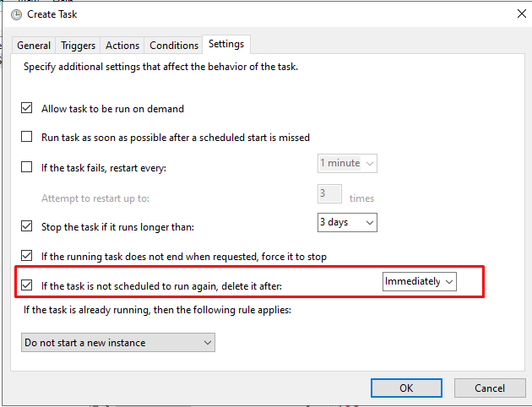Check If the task fails, restart every
The image size is (532, 407).
point(27,167)
